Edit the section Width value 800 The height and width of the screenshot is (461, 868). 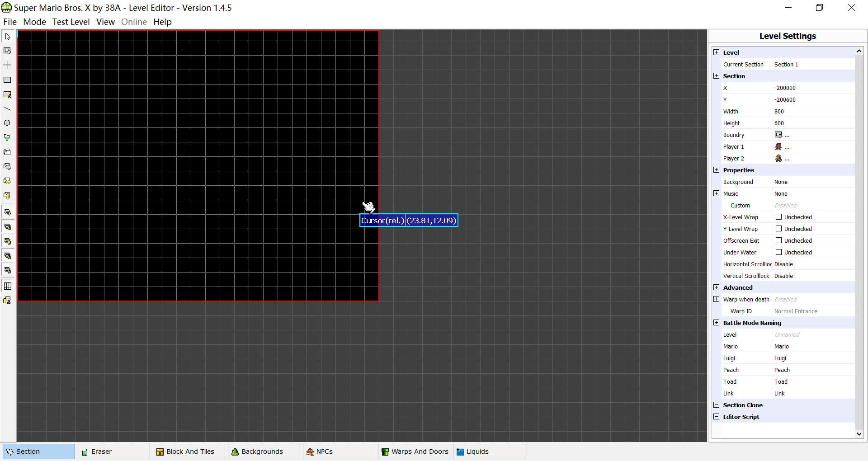pos(814,111)
